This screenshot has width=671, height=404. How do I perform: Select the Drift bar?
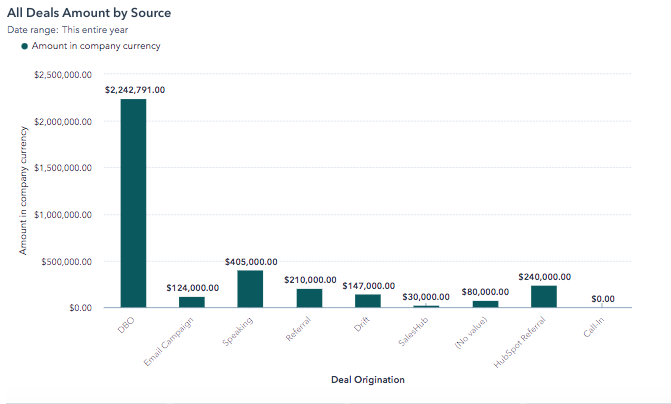click(368, 301)
